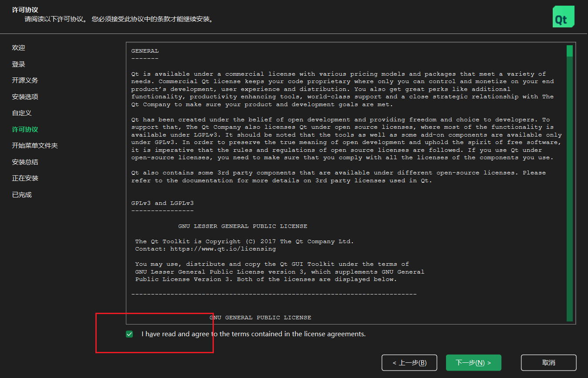This screenshot has width=588, height=378.
Task: Select 登录 step in sidebar
Action: 19,64
